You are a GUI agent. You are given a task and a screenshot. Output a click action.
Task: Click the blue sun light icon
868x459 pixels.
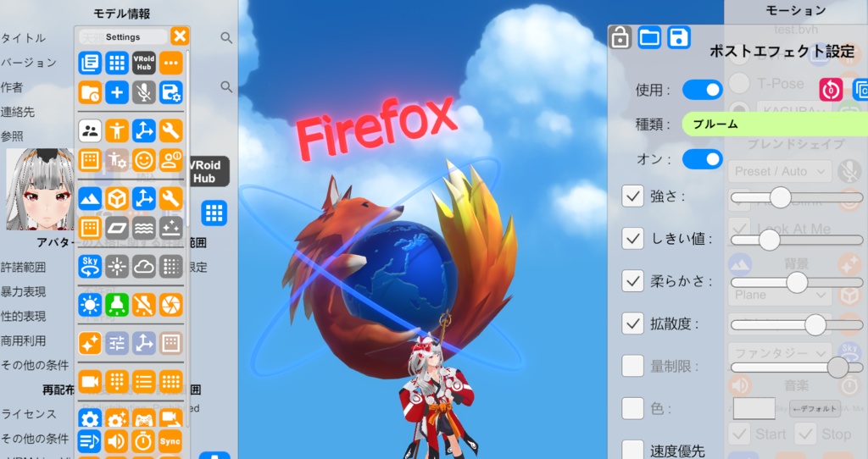pyautogui.click(x=90, y=305)
